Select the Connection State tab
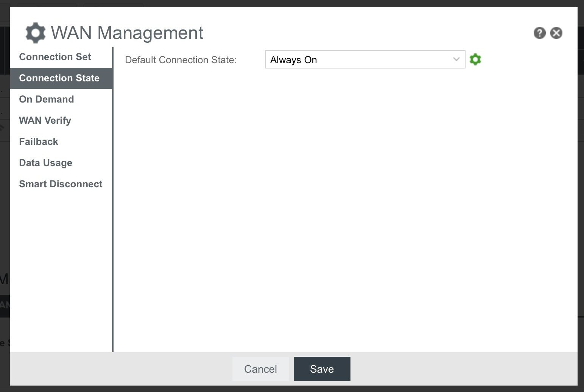The image size is (584, 392). pyautogui.click(x=59, y=78)
